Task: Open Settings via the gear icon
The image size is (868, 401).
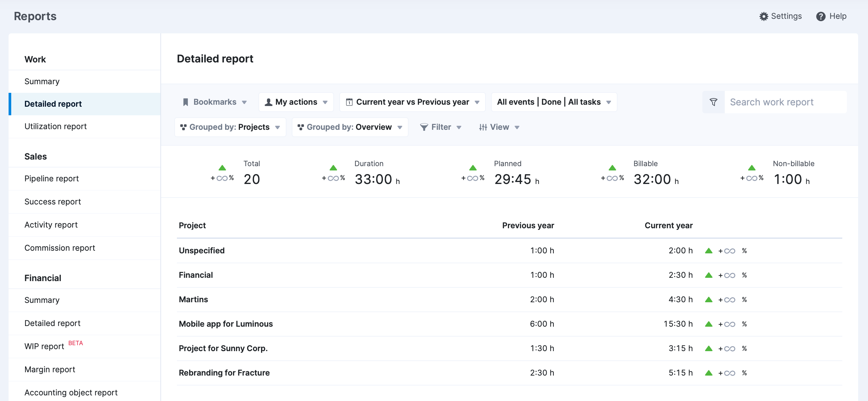Action: point(764,16)
